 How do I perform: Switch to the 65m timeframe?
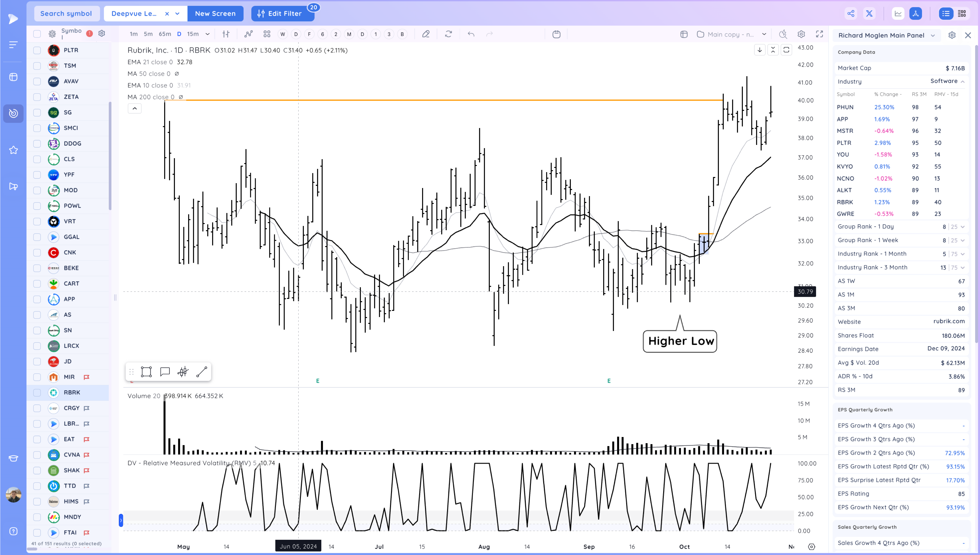pos(165,34)
